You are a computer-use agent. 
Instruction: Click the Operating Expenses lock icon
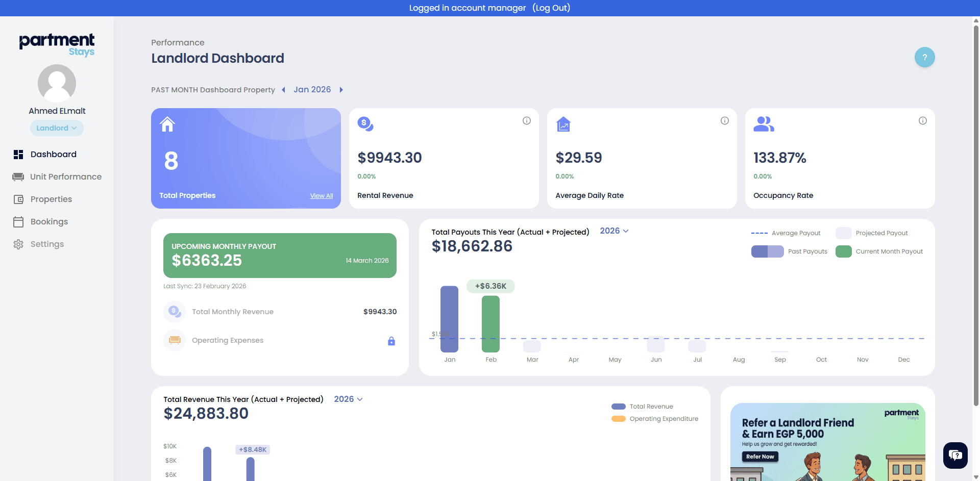point(391,341)
